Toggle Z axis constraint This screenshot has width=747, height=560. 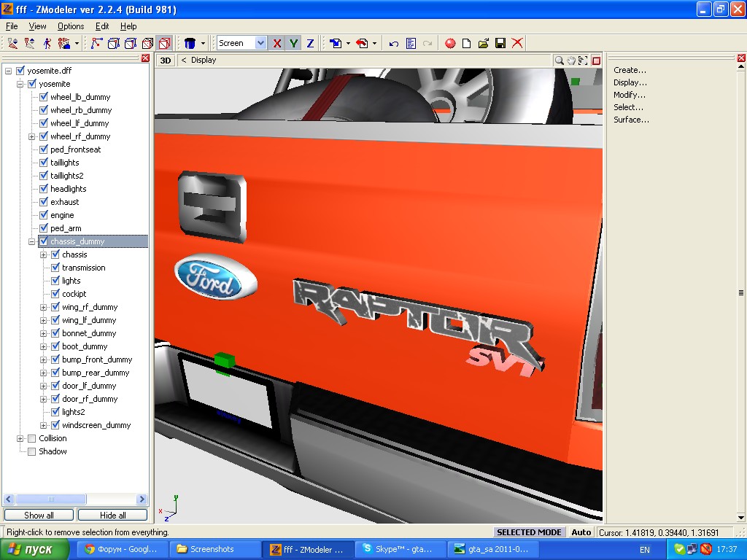310,43
